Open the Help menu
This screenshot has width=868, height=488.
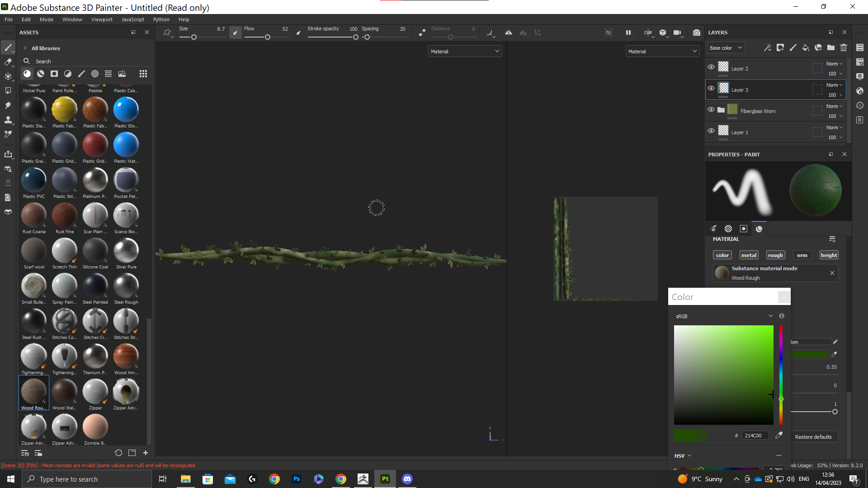[x=184, y=19]
